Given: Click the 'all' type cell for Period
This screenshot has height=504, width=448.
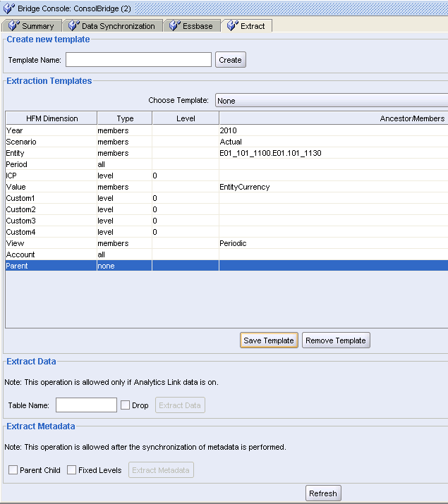Looking at the screenshot, I should pos(124,164).
